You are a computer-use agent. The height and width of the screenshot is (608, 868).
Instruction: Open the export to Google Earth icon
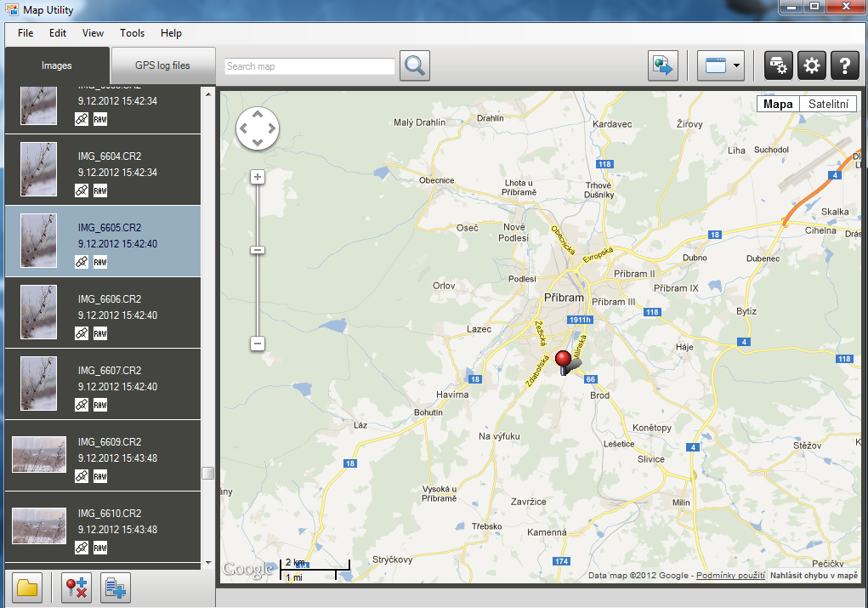(x=663, y=65)
